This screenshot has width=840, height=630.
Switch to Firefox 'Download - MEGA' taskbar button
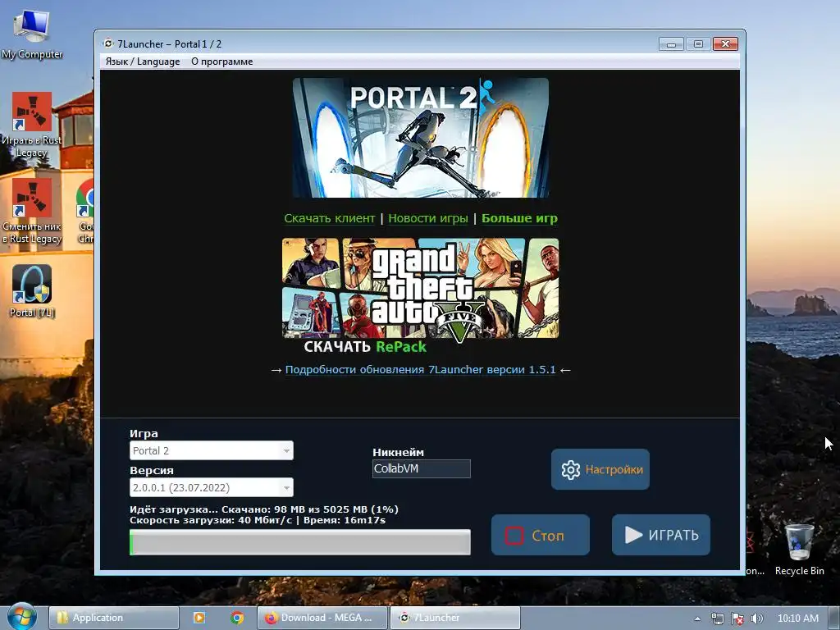pos(322,618)
